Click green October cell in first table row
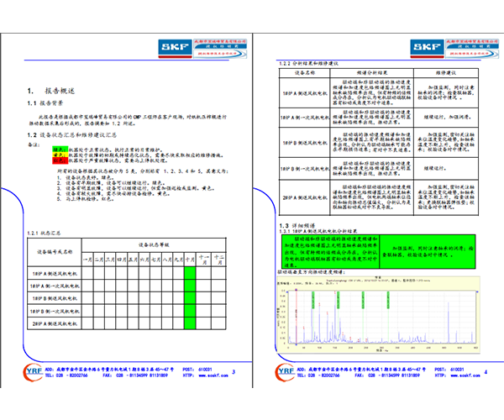The image size is (504, 420). [190, 274]
